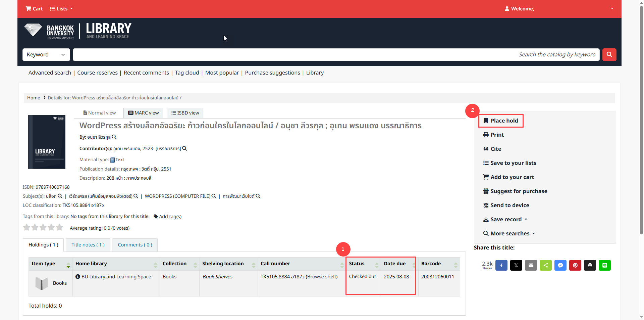Viewport: 644px width, 320px height.
Task: Search subject WORDPRESS (COMPUTER FILE) magnifier icon
Action: tap(214, 196)
